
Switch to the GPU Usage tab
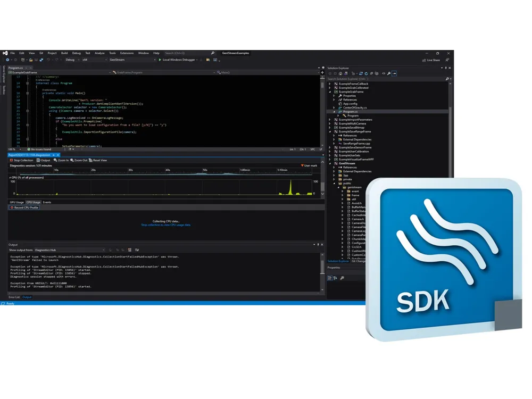tap(16, 202)
